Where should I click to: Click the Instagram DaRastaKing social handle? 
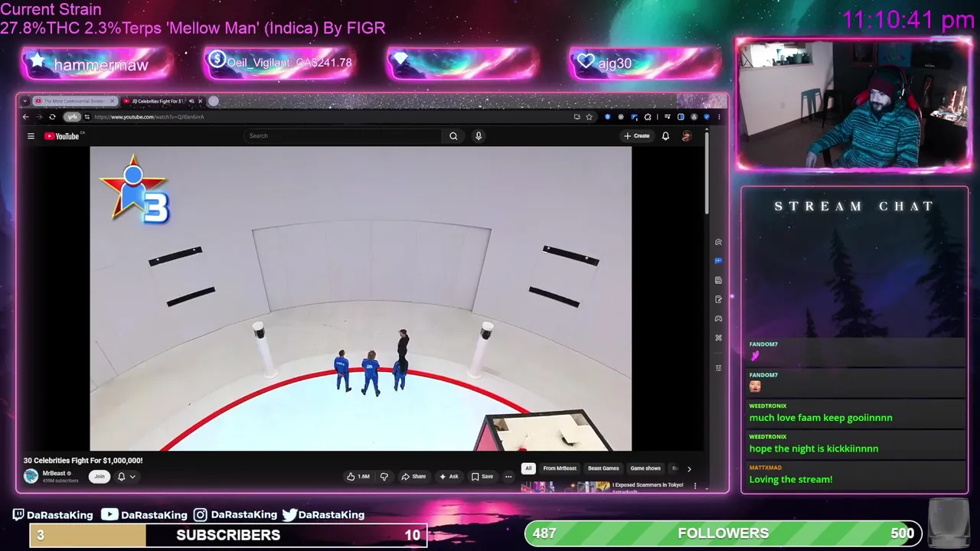pyautogui.click(x=235, y=515)
